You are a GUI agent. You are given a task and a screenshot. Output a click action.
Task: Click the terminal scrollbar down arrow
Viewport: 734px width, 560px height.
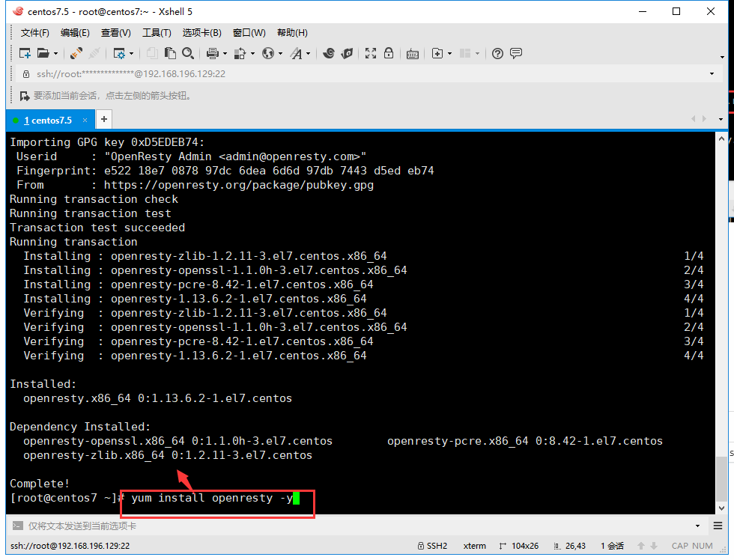pyautogui.click(x=721, y=508)
